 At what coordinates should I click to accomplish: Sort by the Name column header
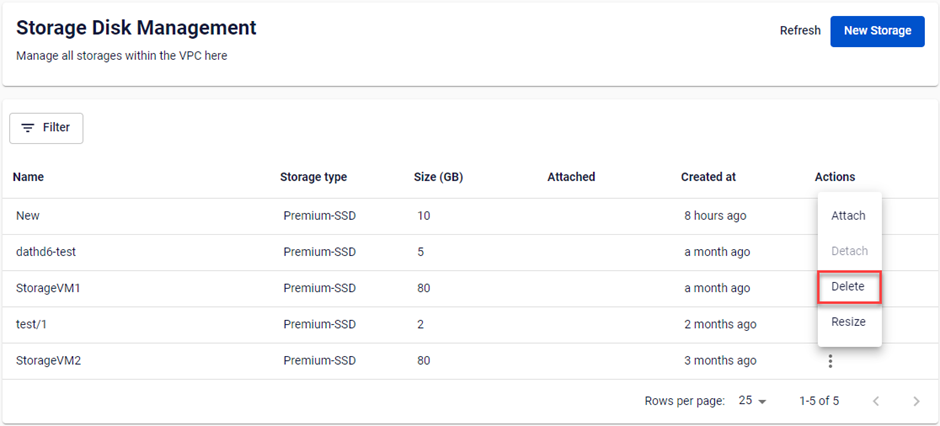28,177
